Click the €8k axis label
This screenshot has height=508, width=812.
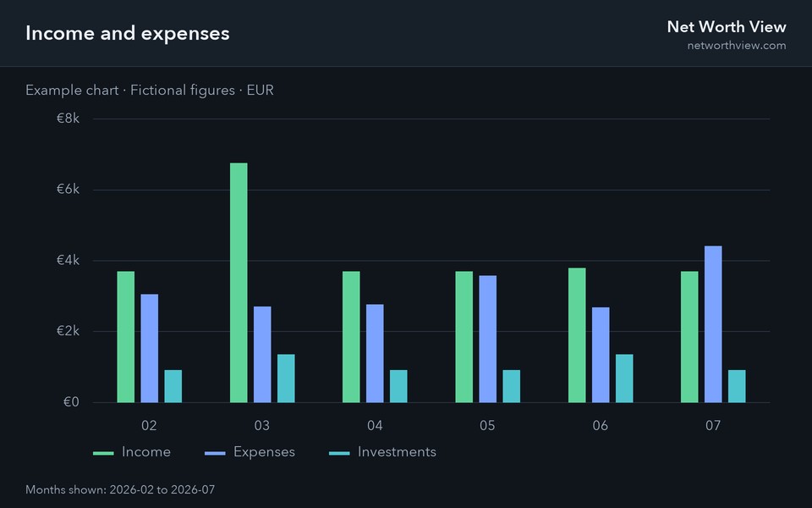68,119
